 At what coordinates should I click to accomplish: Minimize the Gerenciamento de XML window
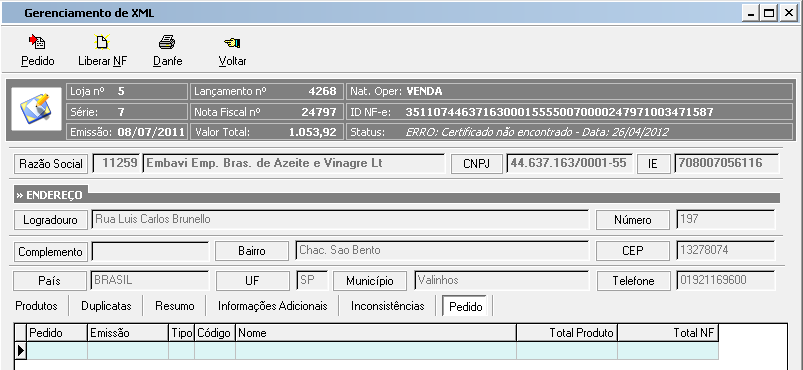[752, 13]
